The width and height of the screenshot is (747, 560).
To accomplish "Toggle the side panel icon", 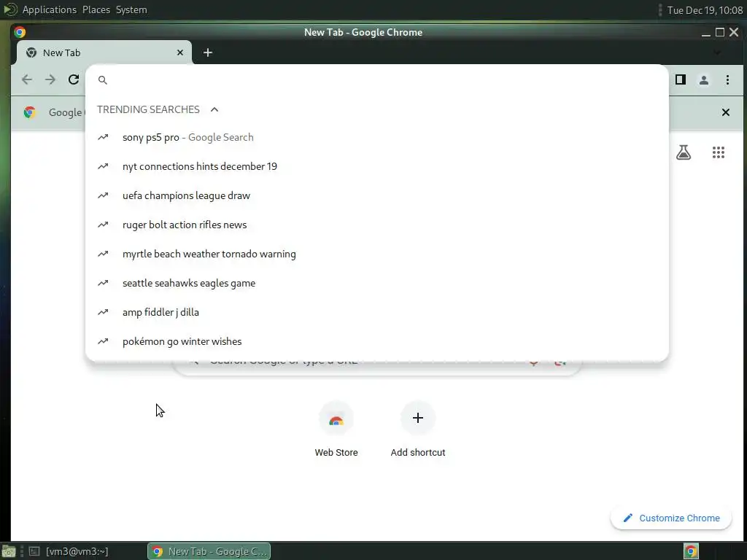I will click(x=681, y=79).
